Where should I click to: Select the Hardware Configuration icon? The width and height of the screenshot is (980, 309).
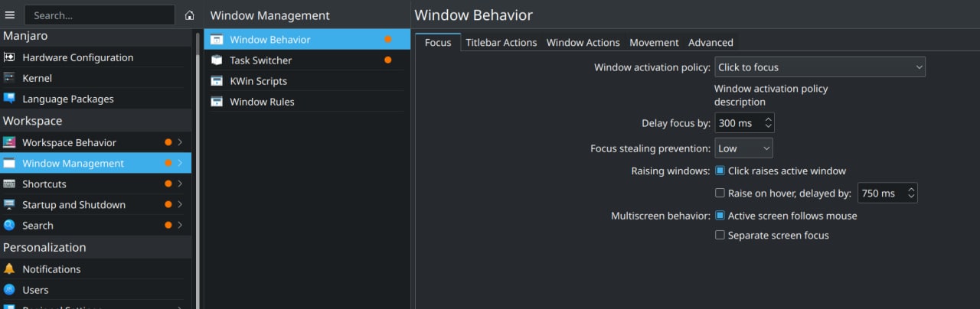9,57
